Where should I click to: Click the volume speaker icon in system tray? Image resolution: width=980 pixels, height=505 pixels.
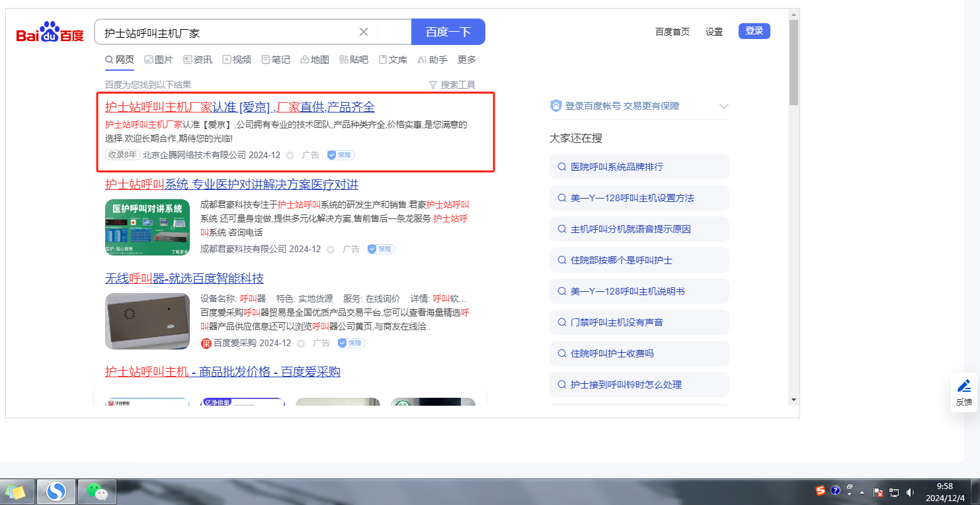click(x=910, y=492)
